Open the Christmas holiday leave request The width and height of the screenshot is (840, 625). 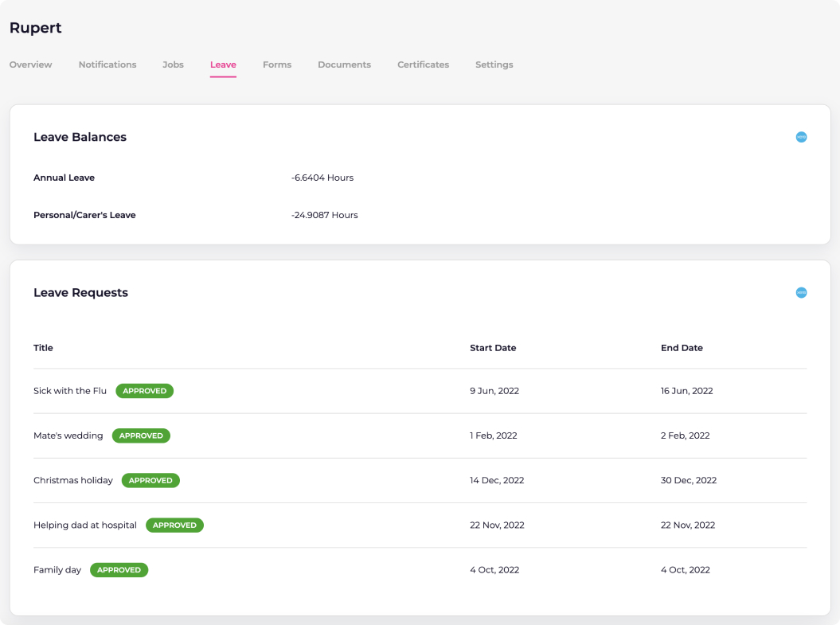(73, 480)
